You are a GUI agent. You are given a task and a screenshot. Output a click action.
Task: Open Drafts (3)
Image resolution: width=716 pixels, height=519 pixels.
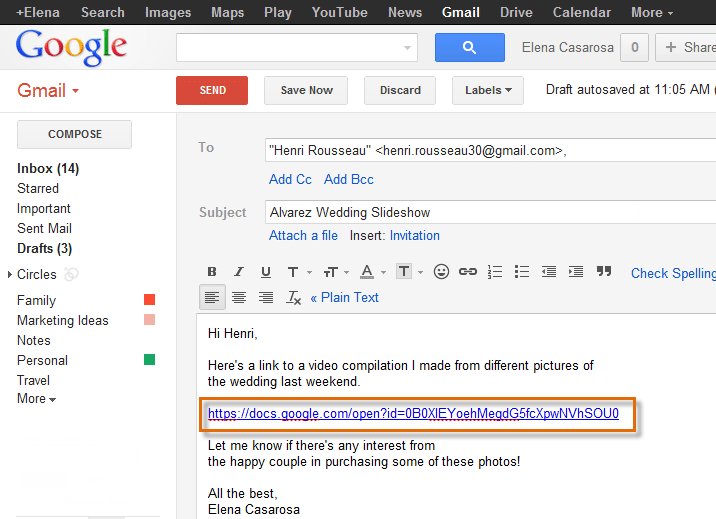point(44,248)
